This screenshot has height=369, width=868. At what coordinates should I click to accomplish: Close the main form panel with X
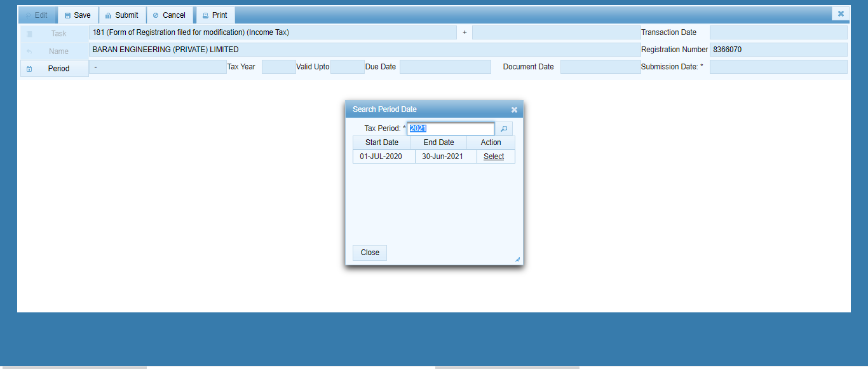pyautogui.click(x=841, y=14)
